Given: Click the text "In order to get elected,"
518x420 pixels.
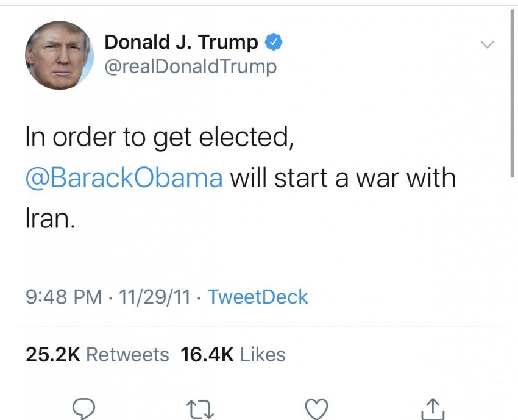Looking at the screenshot, I should [x=159, y=138].
